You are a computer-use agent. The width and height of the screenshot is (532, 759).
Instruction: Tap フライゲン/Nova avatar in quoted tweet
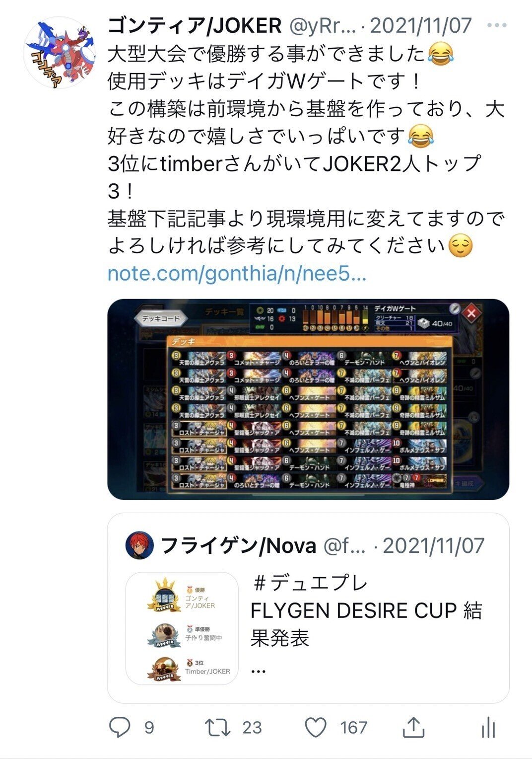click(139, 545)
